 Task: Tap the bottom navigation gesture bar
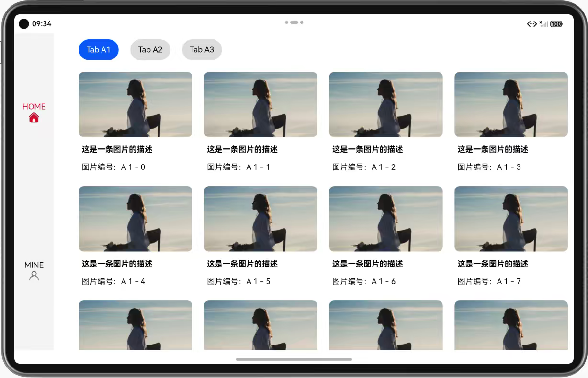(x=294, y=359)
